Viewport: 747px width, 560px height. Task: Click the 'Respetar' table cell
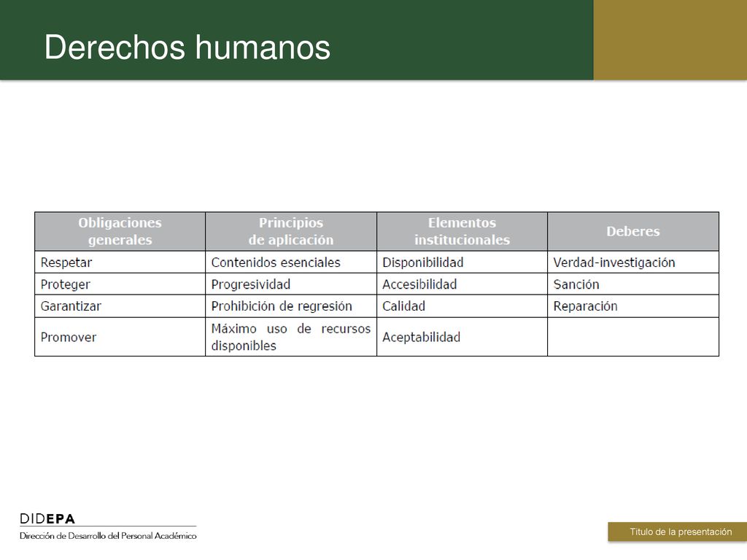[120, 262]
